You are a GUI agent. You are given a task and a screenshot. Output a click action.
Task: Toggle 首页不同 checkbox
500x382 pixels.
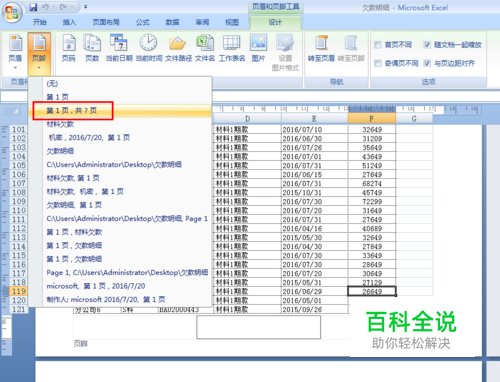[378, 45]
